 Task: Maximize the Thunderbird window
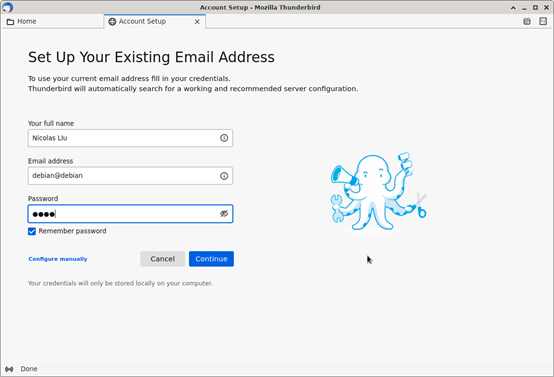pyautogui.click(x=535, y=7)
